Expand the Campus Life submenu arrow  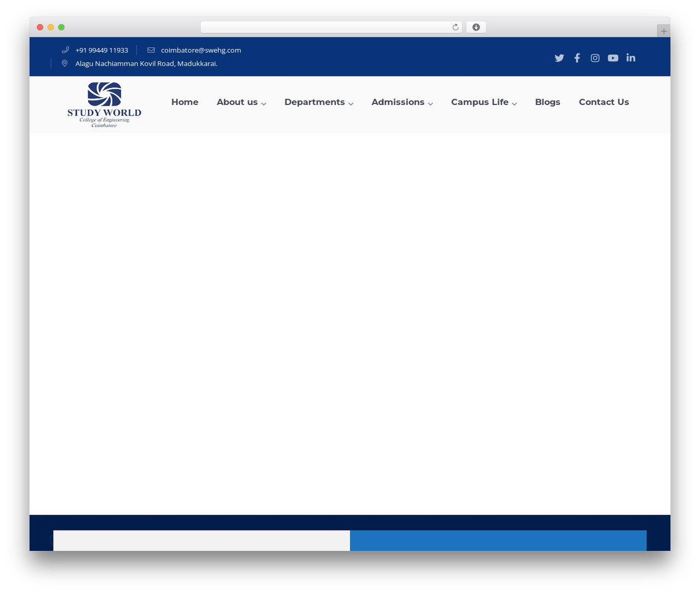[515, 104]
